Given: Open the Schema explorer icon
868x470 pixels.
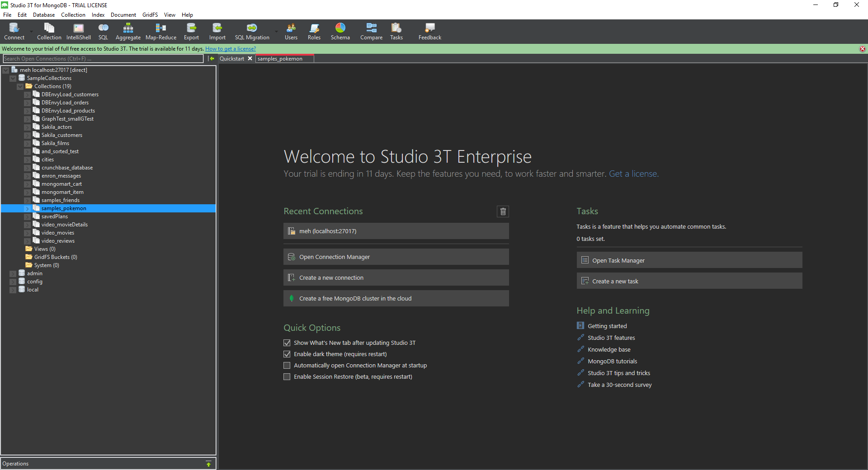Looking at the screenshot, I should [340, 31].
